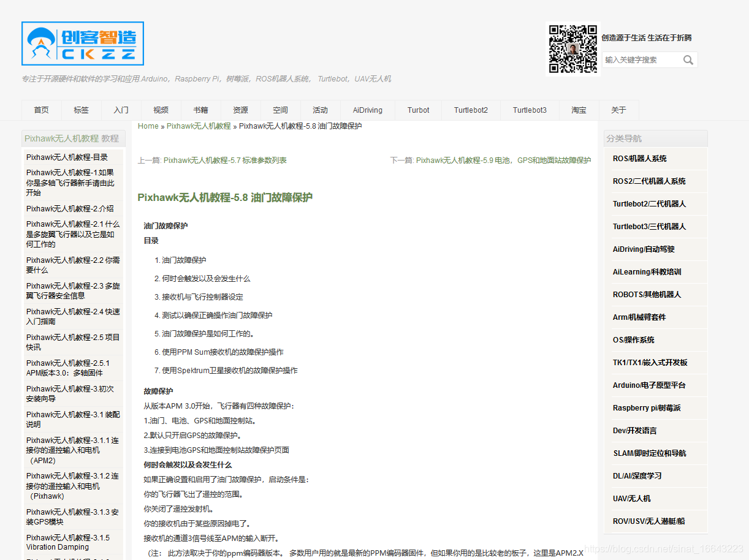Click the search magnifier icon

coord(688,60)
